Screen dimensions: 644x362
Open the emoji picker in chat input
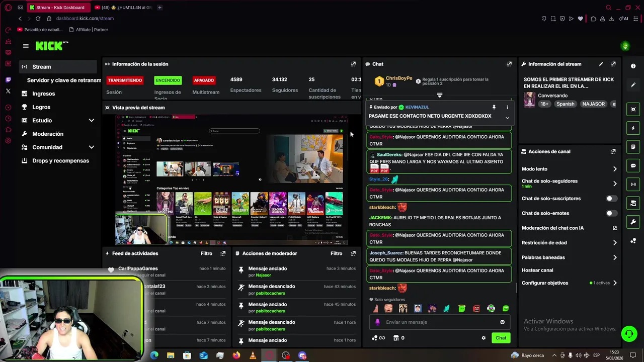(x=502, y=322)
